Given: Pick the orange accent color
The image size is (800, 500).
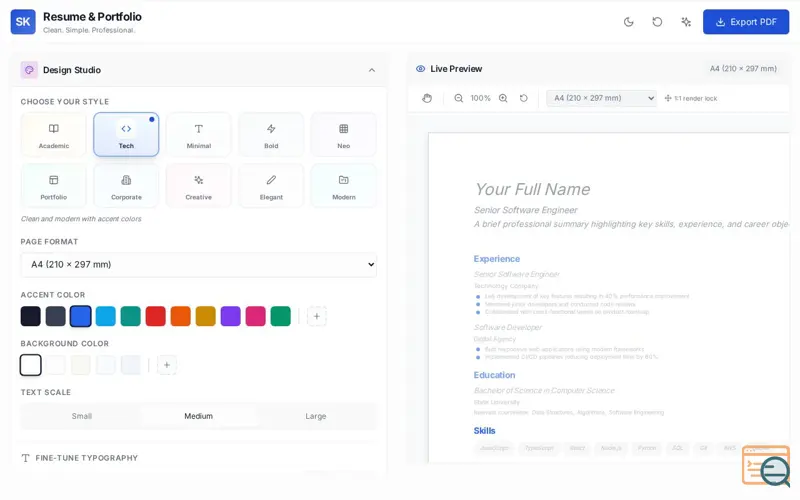Looking at the screenshot, I should pos(181,316).
